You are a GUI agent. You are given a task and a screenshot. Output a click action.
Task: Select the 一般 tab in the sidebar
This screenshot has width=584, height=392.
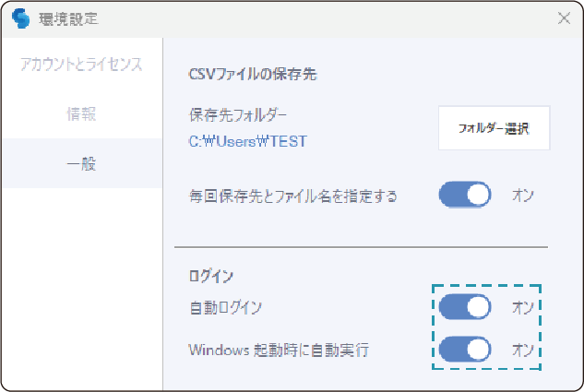pyautogui.click(x=81, y=164)
